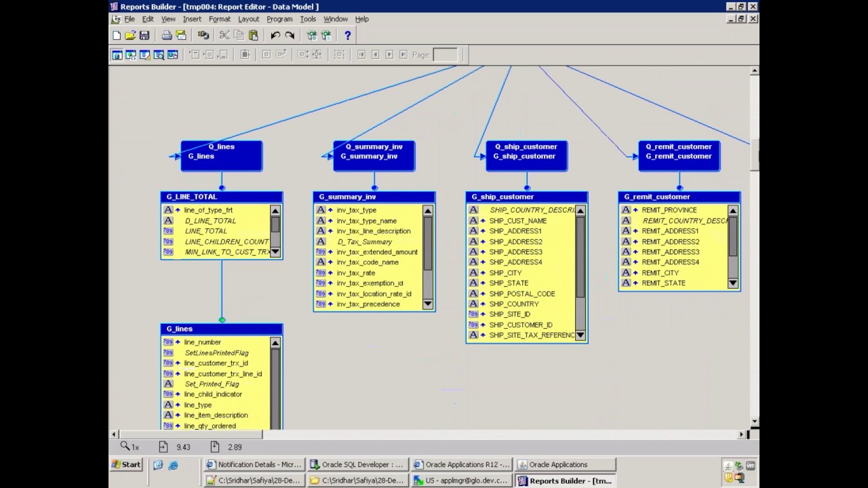Switch to the Paper Design view icon
Screen dimensions: 868x488
tap(159, 55)
